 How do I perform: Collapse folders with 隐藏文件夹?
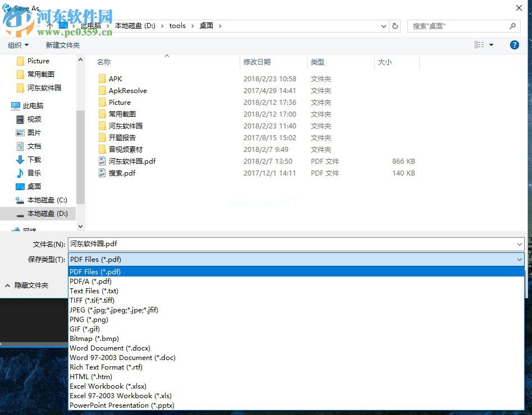27,285
